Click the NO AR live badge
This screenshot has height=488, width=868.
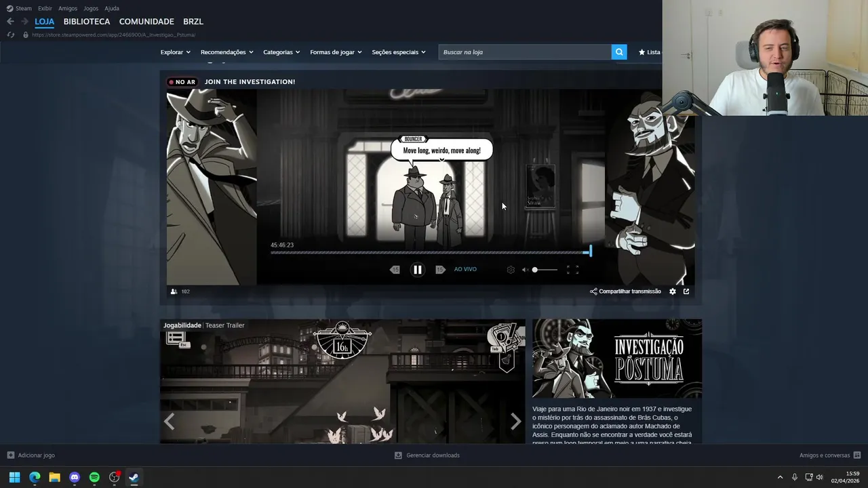tap(182, 82)
